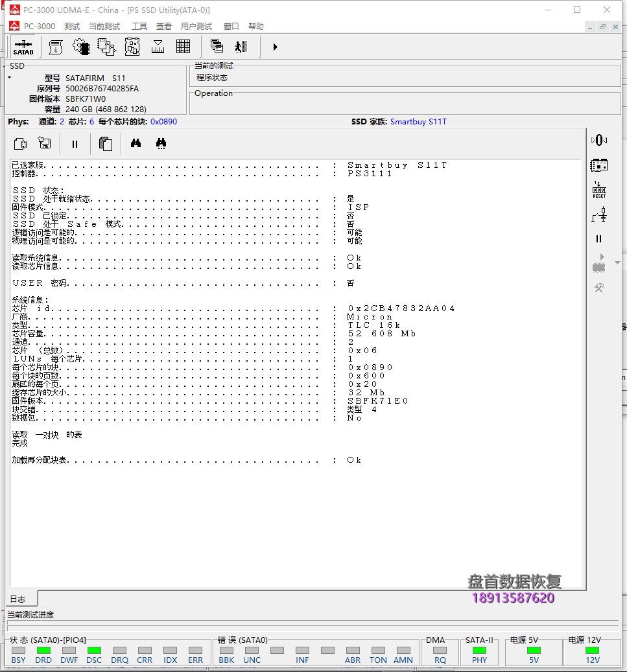This screenshot has width=627, height=672.
Task: Expand the dropdown arrow beside chip sidebar icon
Action: pos(617,262)
